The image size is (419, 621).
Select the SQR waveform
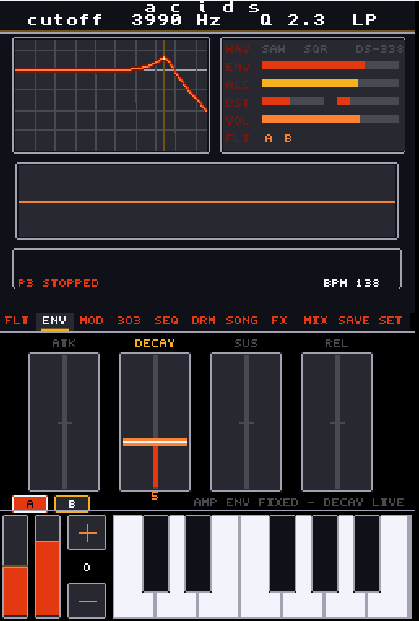315,49
